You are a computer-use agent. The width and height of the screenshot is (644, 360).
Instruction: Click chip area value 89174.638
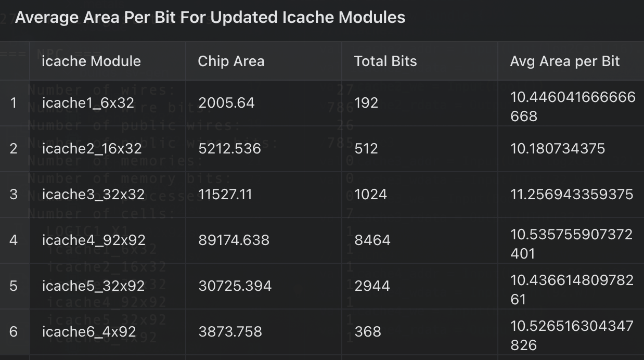click(x=234, y=240)
